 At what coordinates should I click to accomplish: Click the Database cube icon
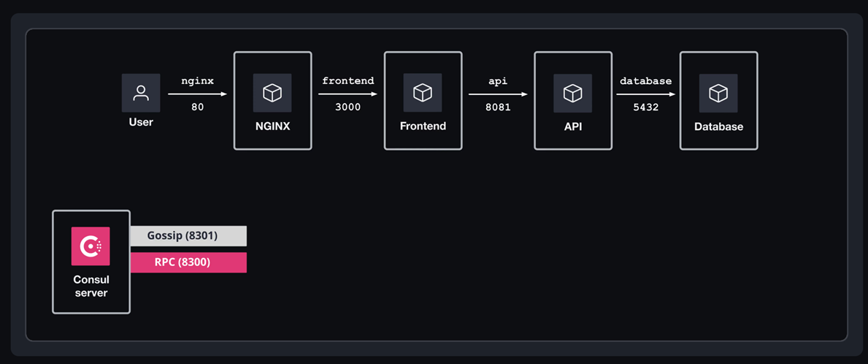pos(718,93)
